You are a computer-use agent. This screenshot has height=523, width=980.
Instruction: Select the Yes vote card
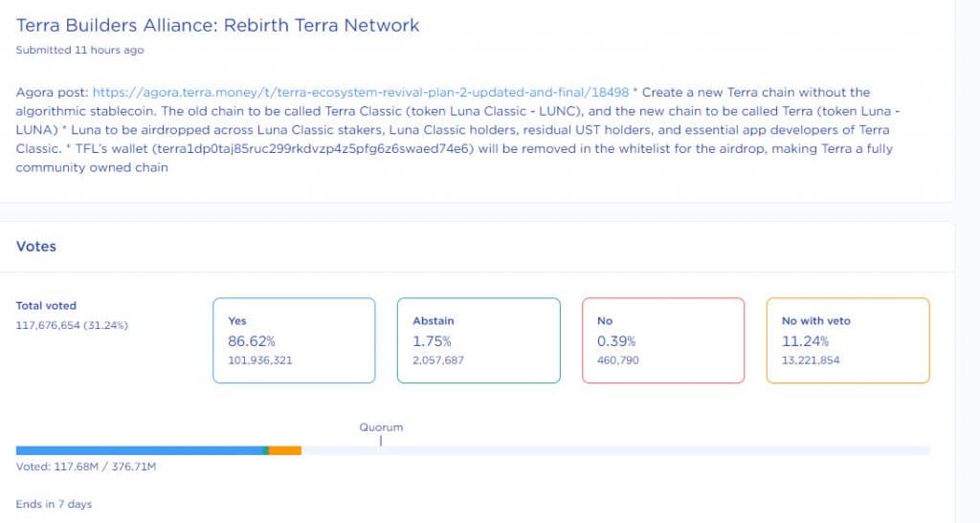tap(294, 340)
